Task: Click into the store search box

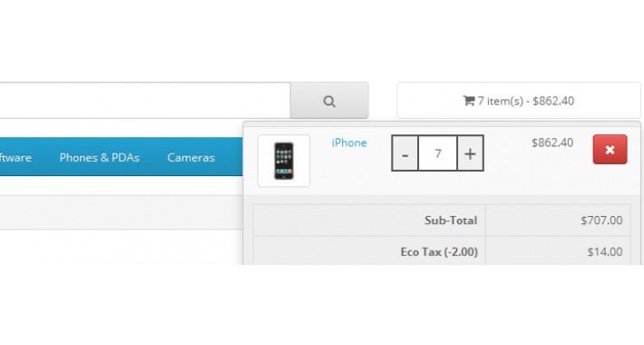Action: (145, 101)
